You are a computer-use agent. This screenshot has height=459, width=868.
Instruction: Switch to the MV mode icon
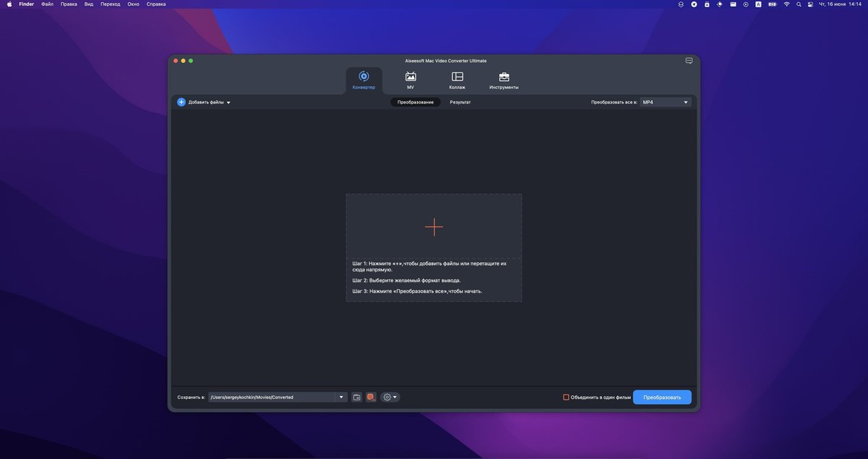click(x=410, y=77)
